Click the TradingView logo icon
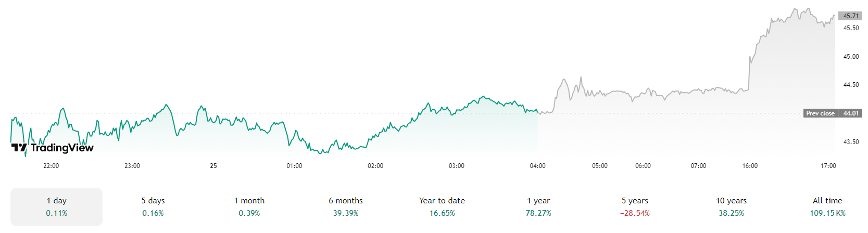This screenshot has height=233, width=868. 19,148
